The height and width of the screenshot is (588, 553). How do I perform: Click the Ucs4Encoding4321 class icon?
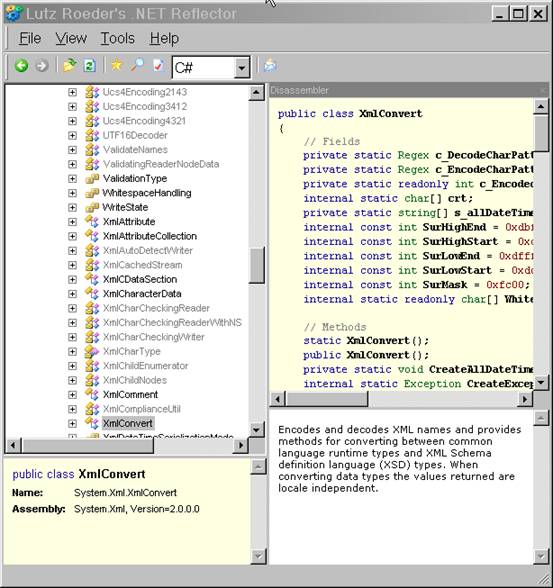tap(92, 121)
